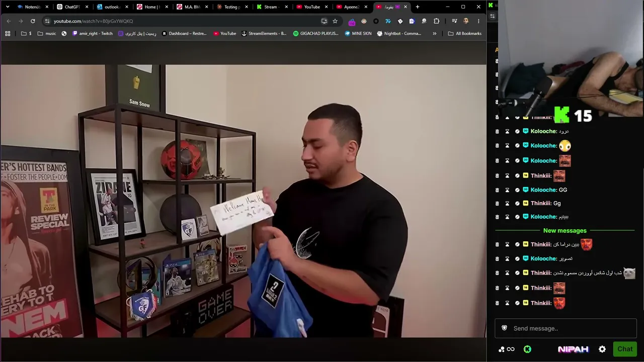This screenshot has height=362, width=644.
Task: Show more bookmarks with the chevron
Action: (435, 34)
